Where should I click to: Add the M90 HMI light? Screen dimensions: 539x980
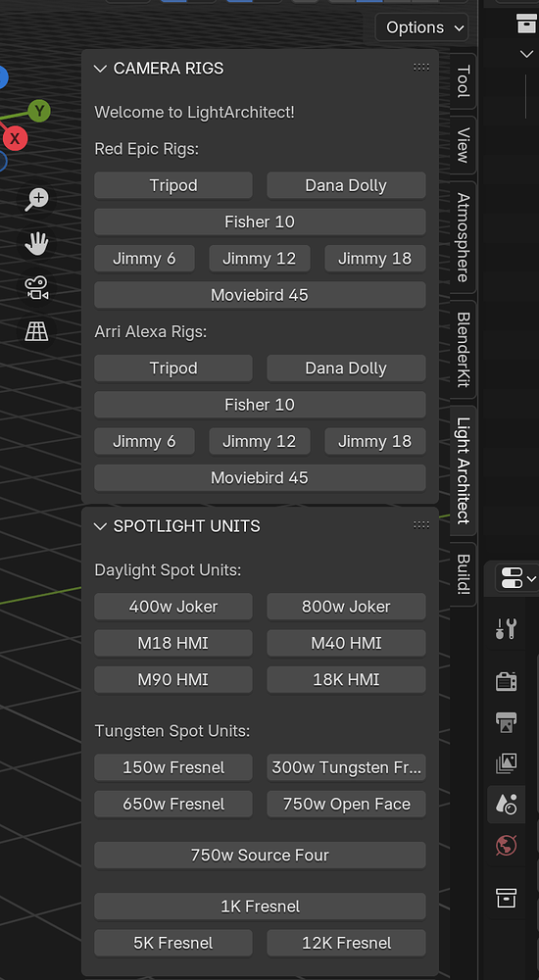coord(173,679)
